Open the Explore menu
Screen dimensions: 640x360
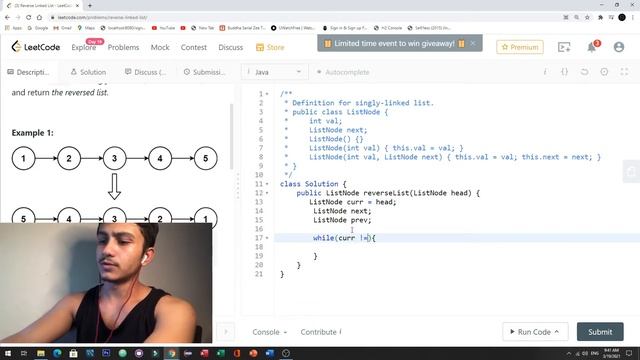tap(84, 47)
